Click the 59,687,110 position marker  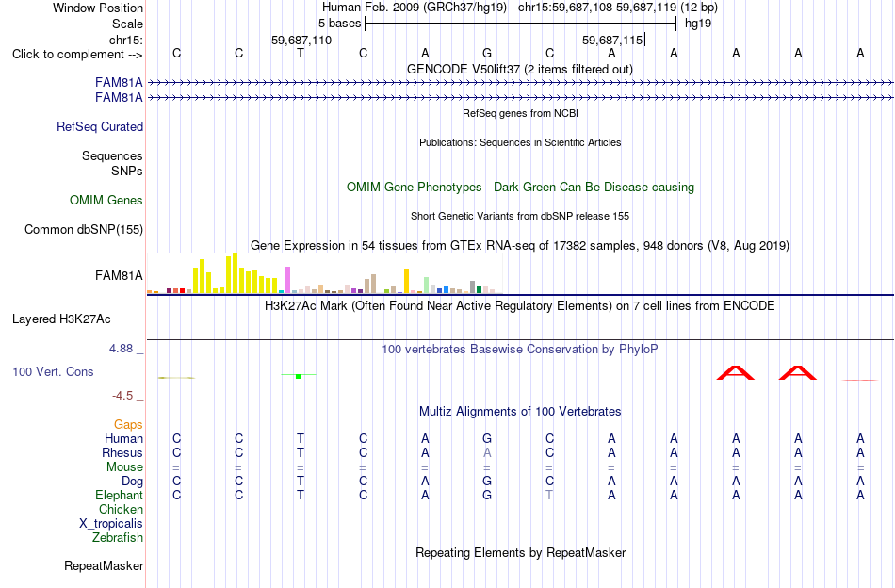302,40
